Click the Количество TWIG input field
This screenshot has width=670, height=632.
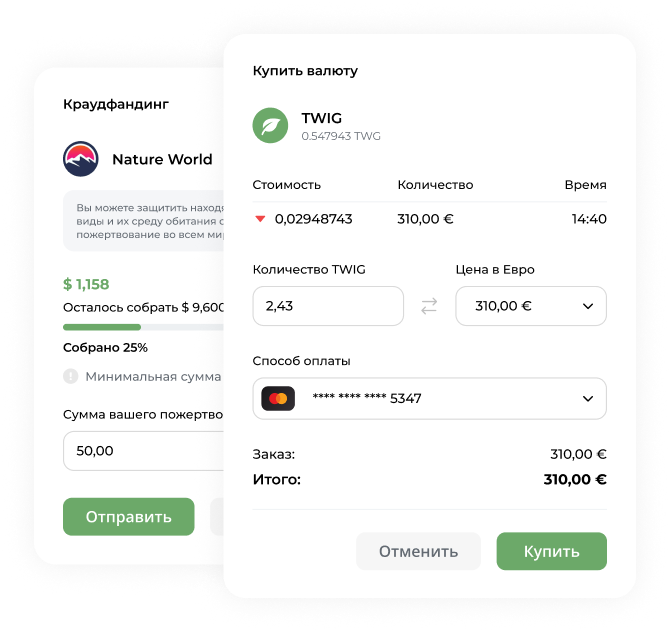click(328, 306)
